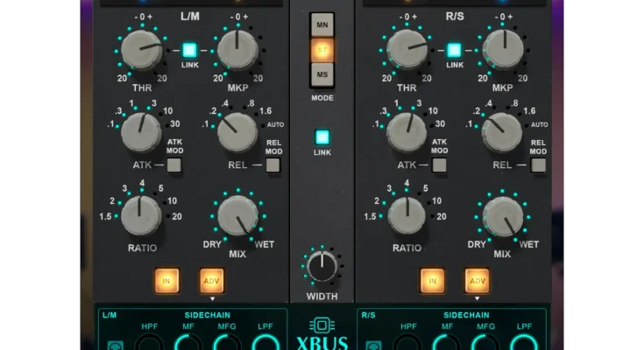Click the L/M RATIO knob
Viewport: 644px width, 350px height.
coord(140,214)
